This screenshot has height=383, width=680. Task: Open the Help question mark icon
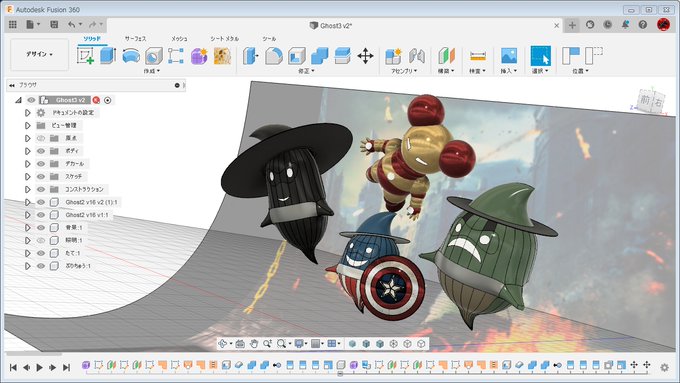pyautogui.click(x=643, y=25)
